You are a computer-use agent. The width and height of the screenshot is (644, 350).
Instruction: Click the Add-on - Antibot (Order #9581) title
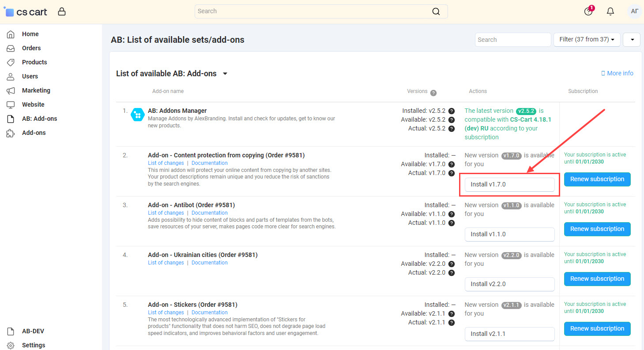(x=191, y=205)
